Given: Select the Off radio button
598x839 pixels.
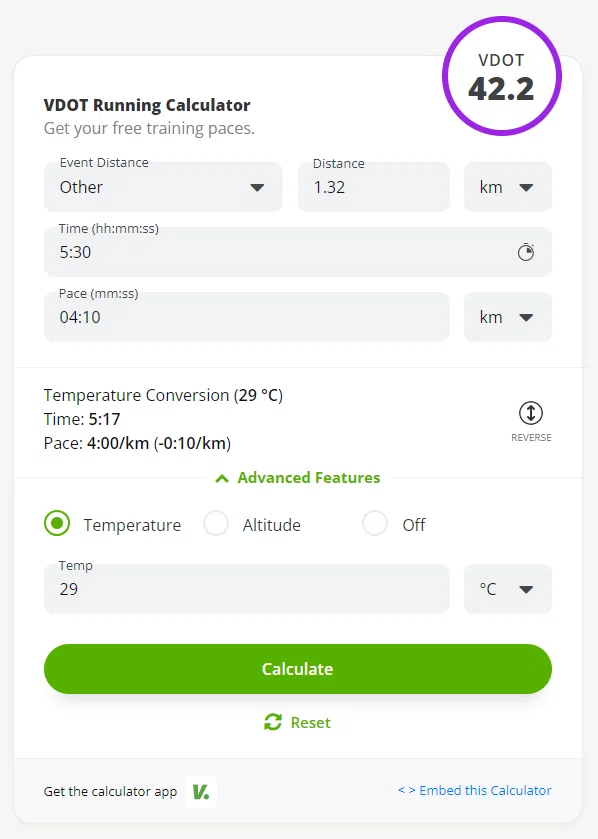Looking at the screenshot, I should [x=375, y=523].
